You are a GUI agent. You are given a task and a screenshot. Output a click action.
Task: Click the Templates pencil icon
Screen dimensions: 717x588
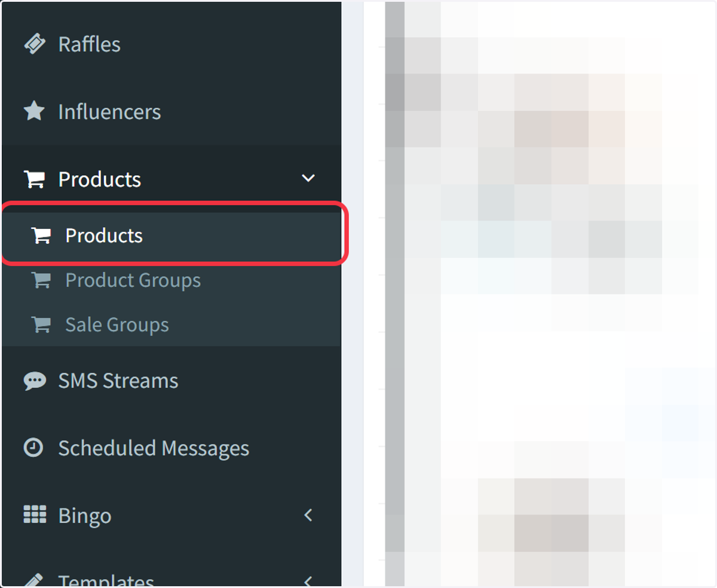[x=34, y=581]
